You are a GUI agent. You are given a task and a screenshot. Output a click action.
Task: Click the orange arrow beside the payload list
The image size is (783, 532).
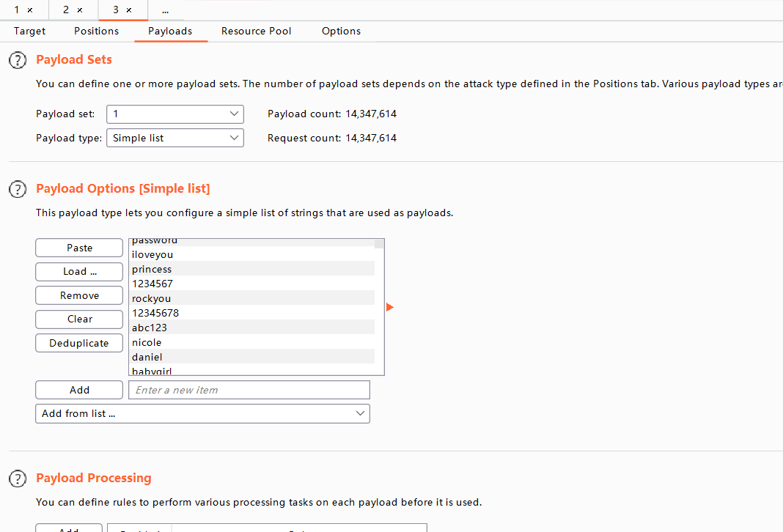pyautogui.click(x=389, y=307)
